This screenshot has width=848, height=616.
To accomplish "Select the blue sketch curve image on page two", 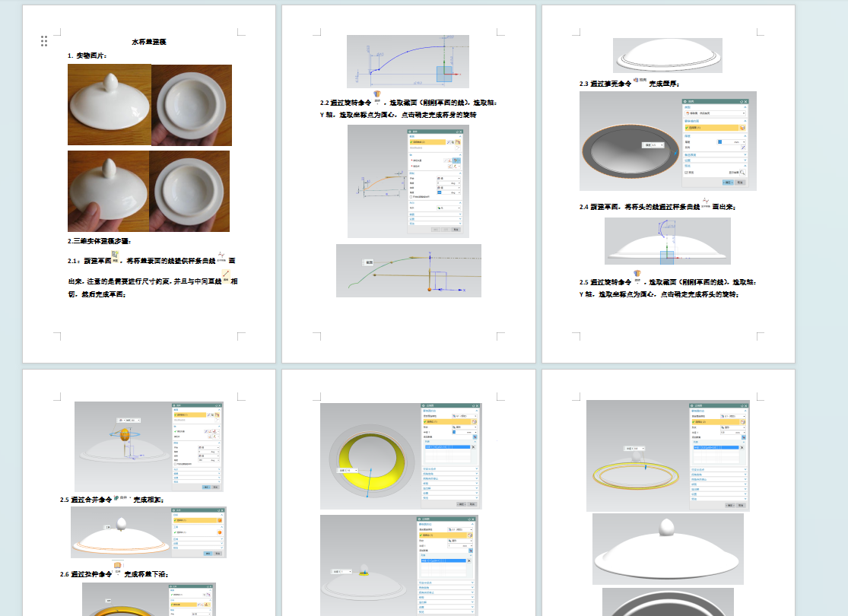I will click(x=408, y=62).
